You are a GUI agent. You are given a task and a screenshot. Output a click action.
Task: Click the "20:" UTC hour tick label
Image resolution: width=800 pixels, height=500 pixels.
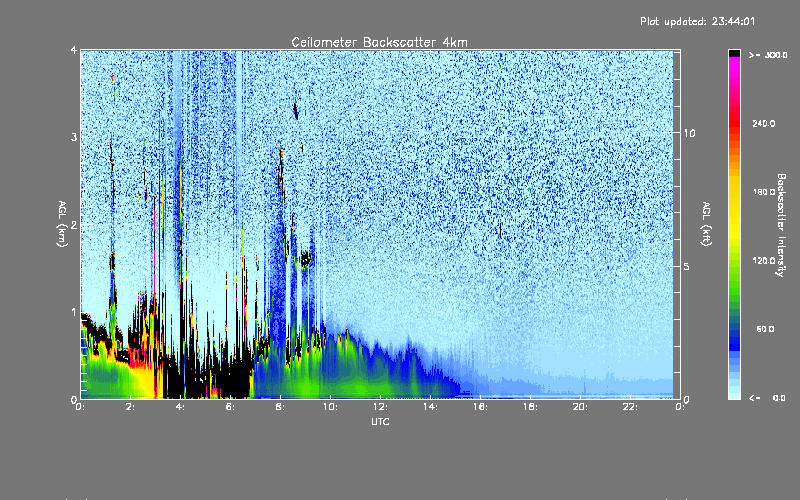580,407
